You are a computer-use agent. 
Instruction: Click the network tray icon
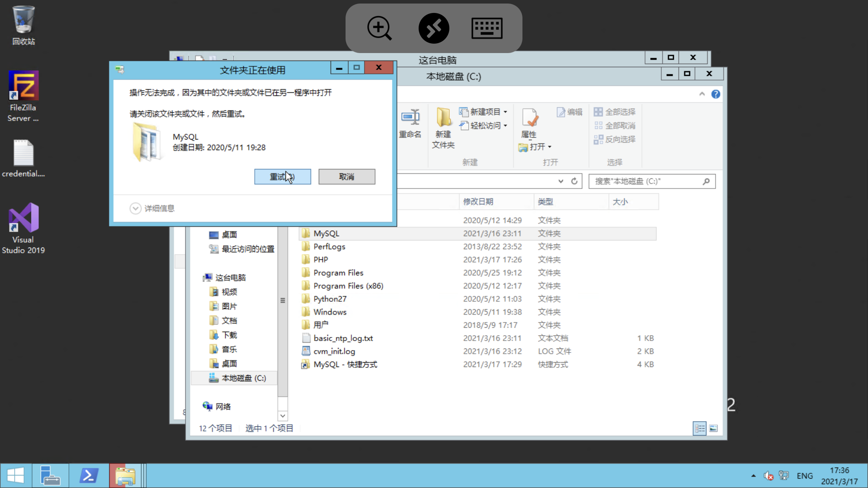pos(784,476)
